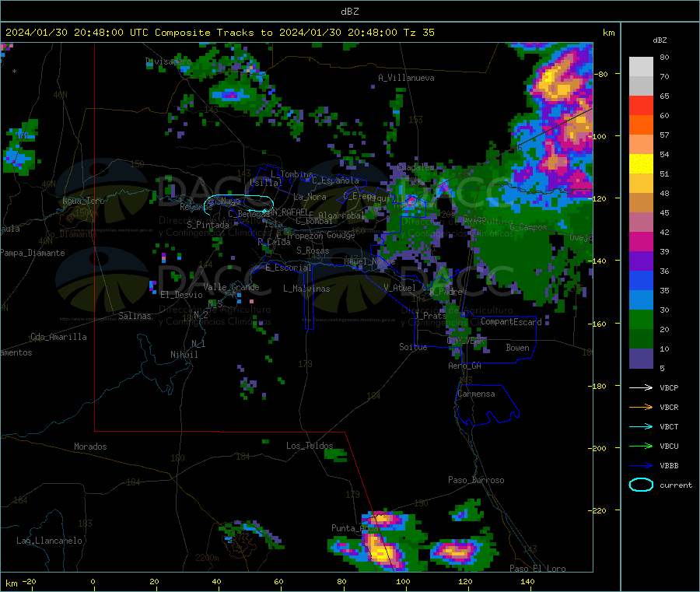This screenshot has height=592, width=700.
Task: Click the green VBCU arrow legend icon
Action: click(x=641, y=446)
